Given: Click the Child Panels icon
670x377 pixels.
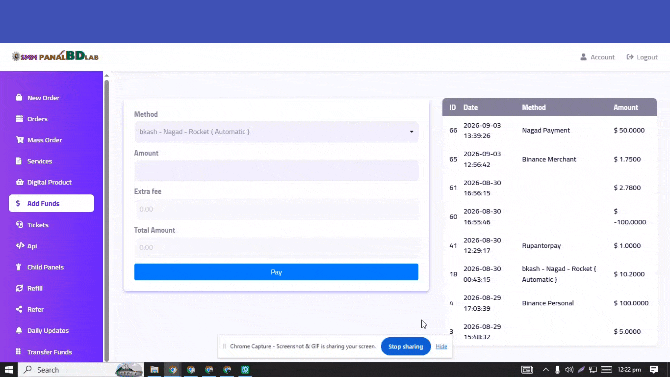Looking at the screenshot, I should point(18,267).
